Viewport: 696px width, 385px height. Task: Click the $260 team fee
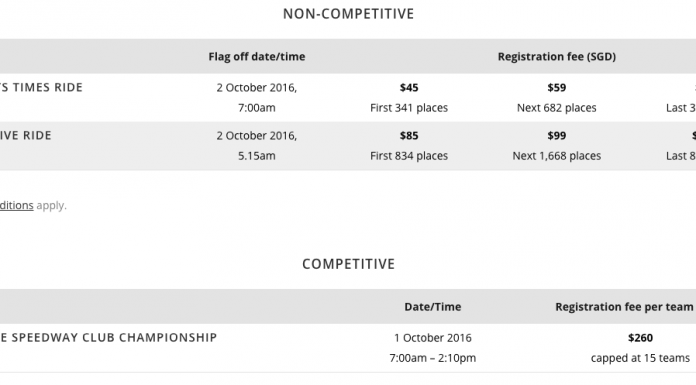click(x=640, y=338)
